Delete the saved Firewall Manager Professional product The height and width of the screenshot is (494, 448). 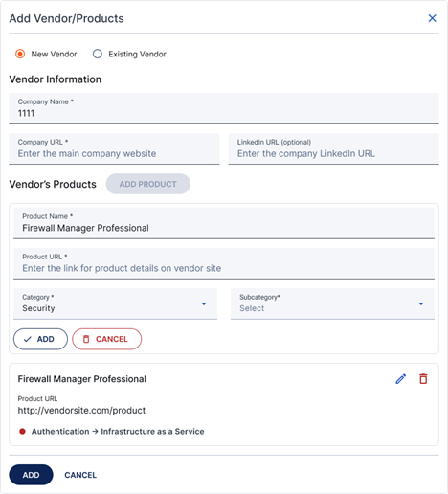[x=423, y=379]
